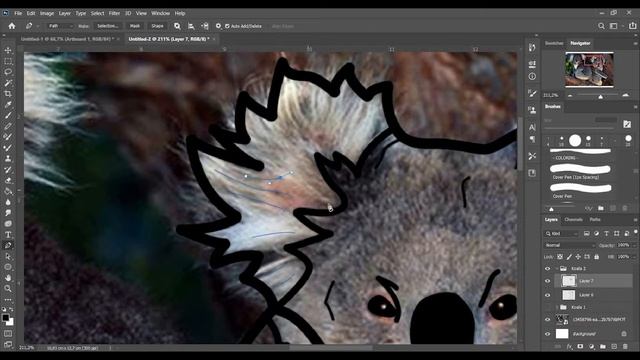Viewport: 640px width, 360px height.
Task: Select the Eraser tool
Action: pyautogui.click(x=8, y=180)
